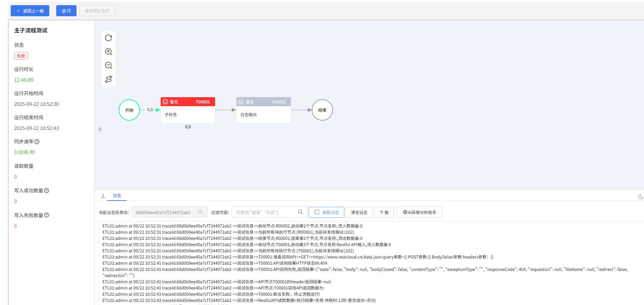Select the 开始 start node

129,110
